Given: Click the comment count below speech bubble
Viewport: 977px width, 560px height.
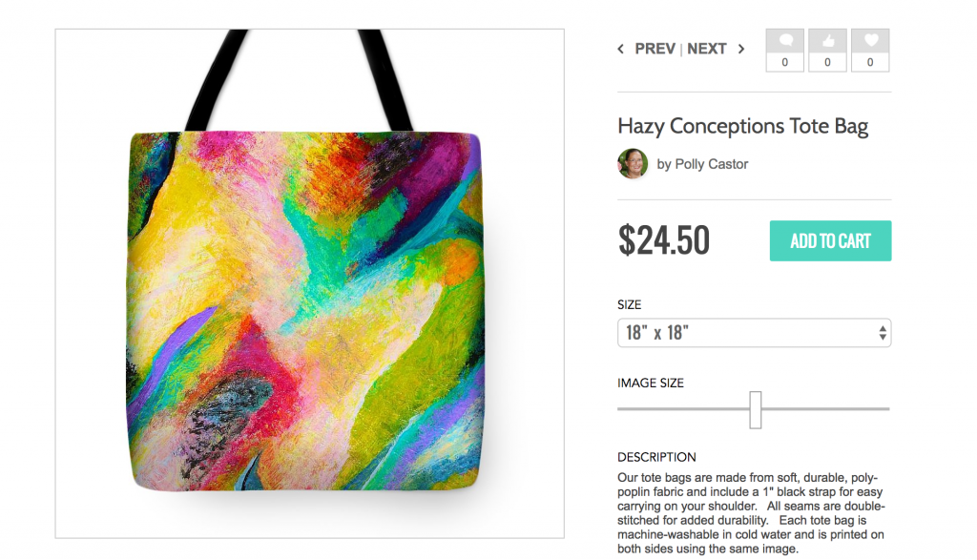Looking at the screenshot, I should tap(785, 62).
